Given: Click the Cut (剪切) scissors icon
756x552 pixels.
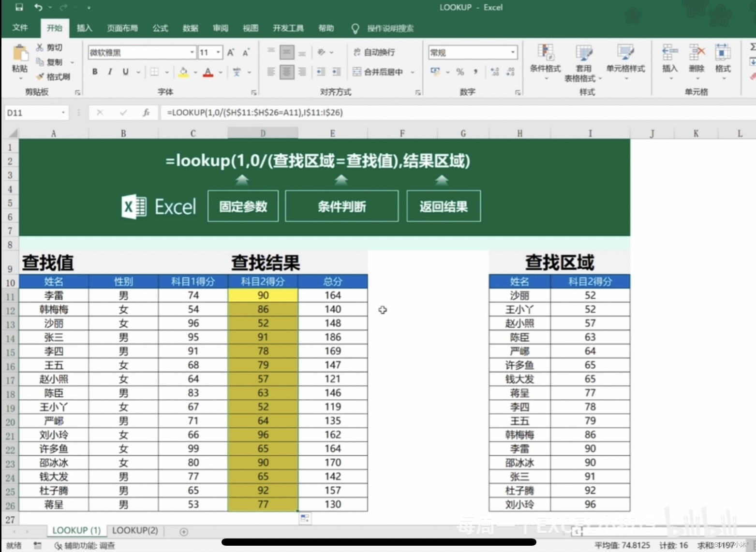Looking at the screenshot, I should tap(40, 47).
